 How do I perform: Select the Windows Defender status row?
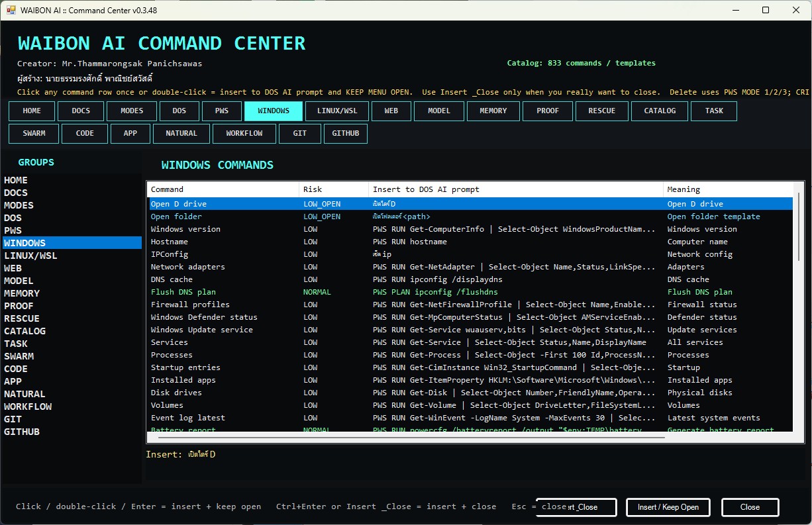[470, 317]
